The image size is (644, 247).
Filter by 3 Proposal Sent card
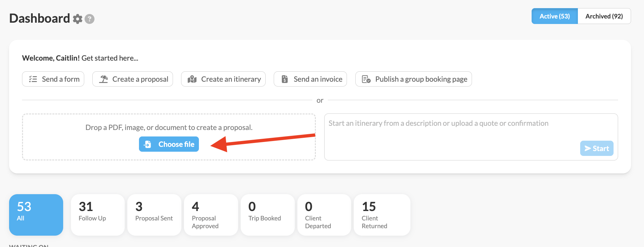154,215
